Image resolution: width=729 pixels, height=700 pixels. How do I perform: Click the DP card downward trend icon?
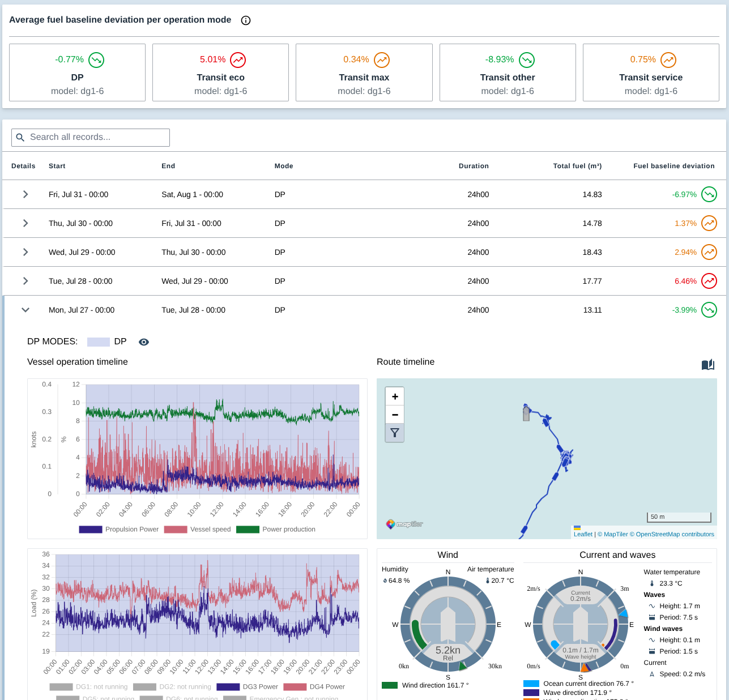tap(96, 59)
